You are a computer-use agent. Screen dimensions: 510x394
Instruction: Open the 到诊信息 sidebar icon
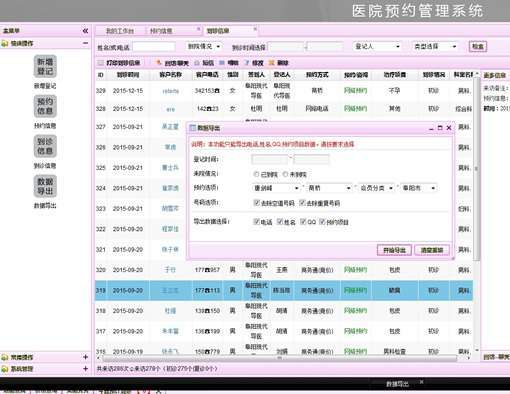pos(45,146)
